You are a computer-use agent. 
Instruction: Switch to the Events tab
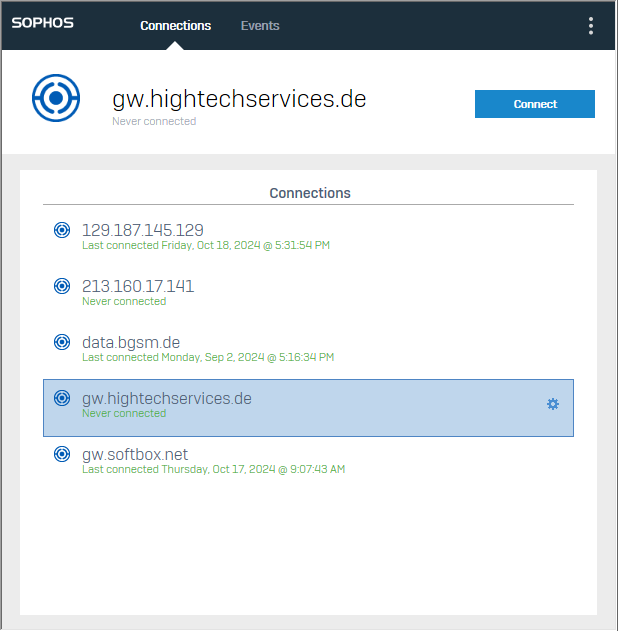click(x=260, y=26)
